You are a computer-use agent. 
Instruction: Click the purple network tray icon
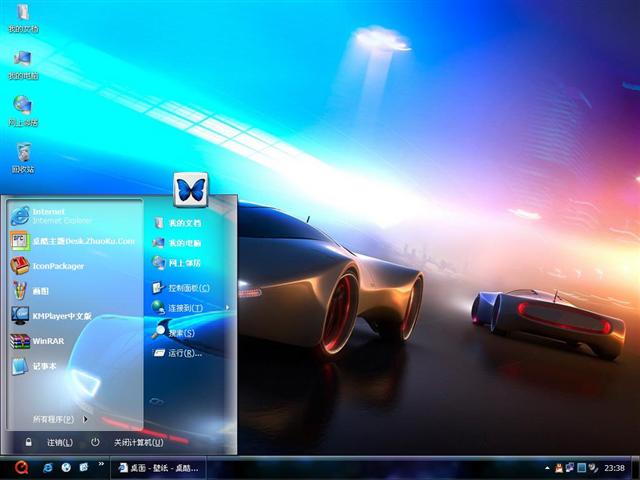[570, 468]
